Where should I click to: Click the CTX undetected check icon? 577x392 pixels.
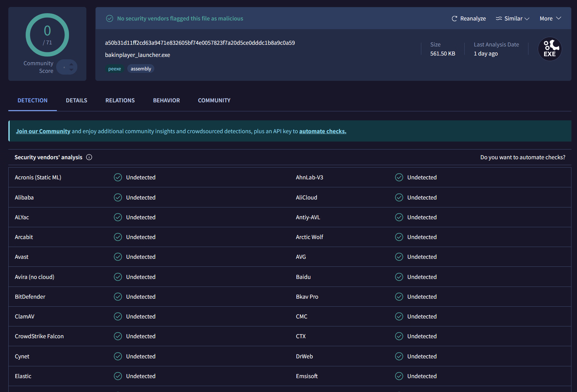[399, 336]
